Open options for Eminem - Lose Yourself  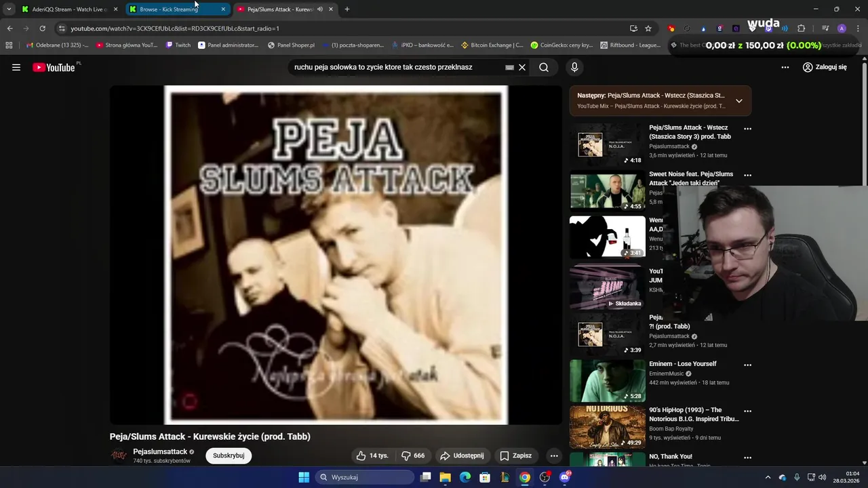click(x=747, y=365)
